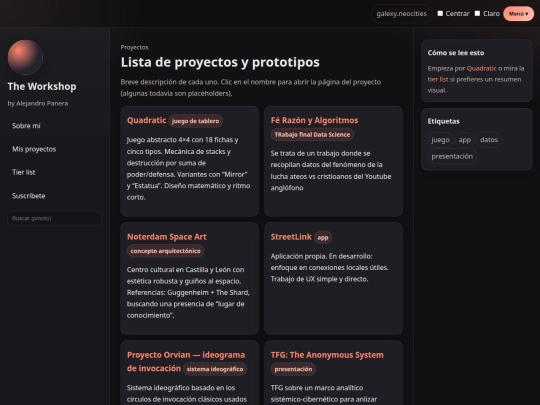Screen dimensions: 540x405
Task: Click the concepto arquitectónico badge
Action: 165,251
